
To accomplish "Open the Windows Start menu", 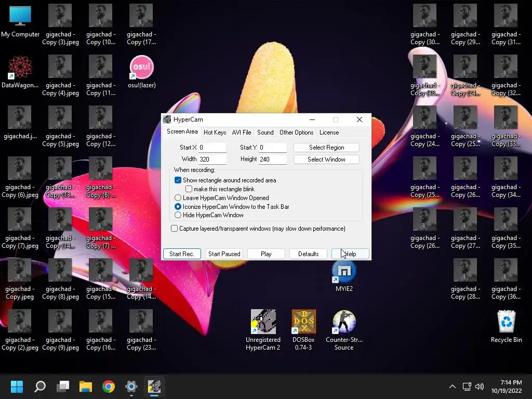I will click(17, 386).
